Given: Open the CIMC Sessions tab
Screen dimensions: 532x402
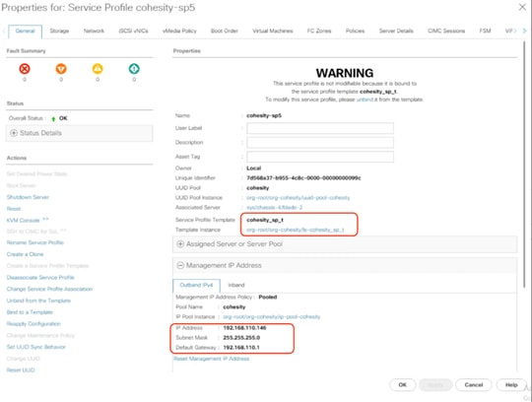Looking at the screenshot, I should (446, 31).
